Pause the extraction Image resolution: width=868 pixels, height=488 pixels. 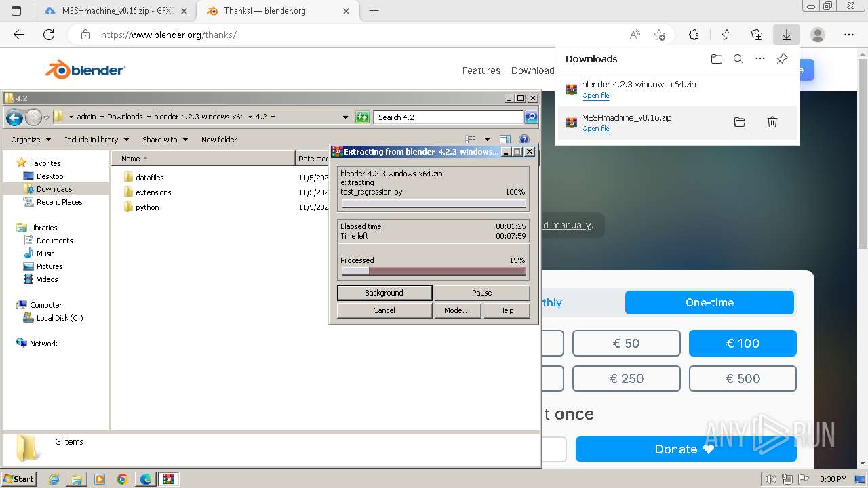(481, 293)
